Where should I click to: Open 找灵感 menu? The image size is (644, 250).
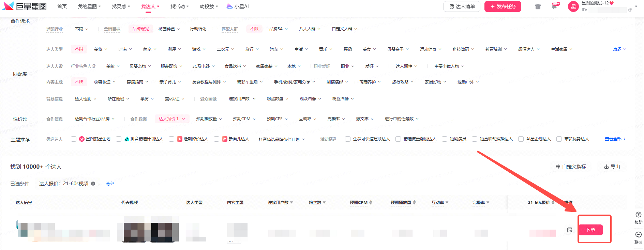[x=121, y=6]
